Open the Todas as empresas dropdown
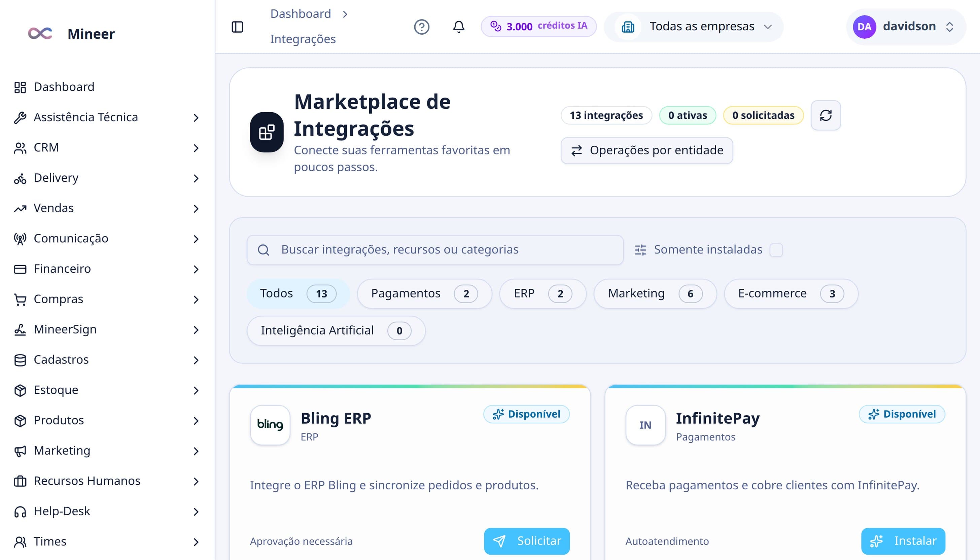Screen dimensions: 980x560 tap(694, 27)
